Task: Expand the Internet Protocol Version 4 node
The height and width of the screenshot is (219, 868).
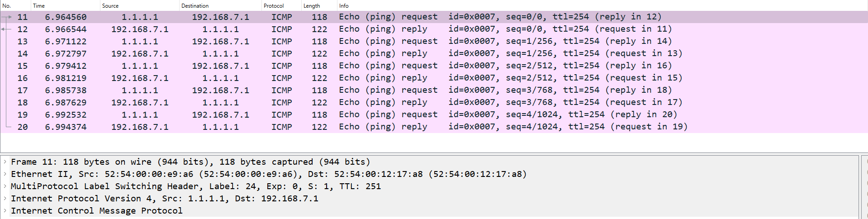Action: [x=5, y=199]
